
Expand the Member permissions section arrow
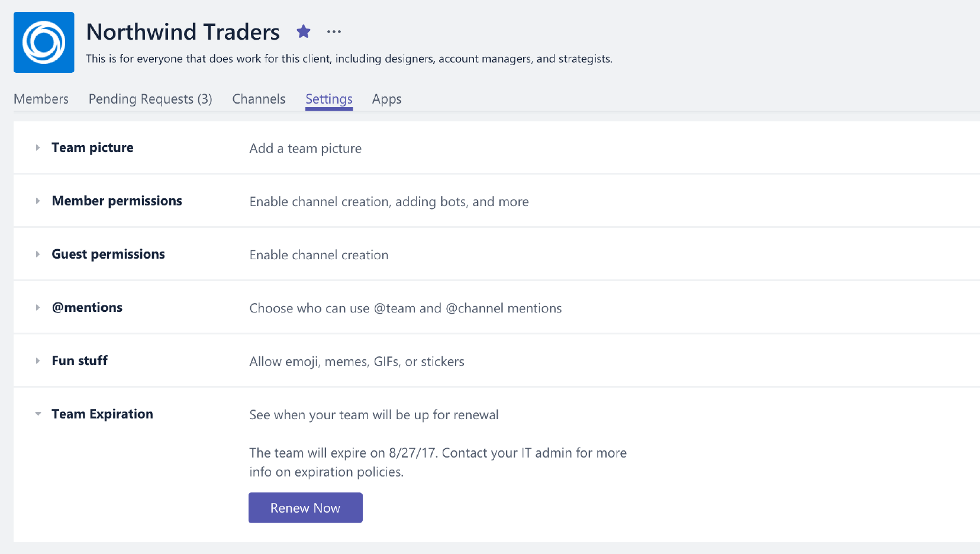click(38, 201)
